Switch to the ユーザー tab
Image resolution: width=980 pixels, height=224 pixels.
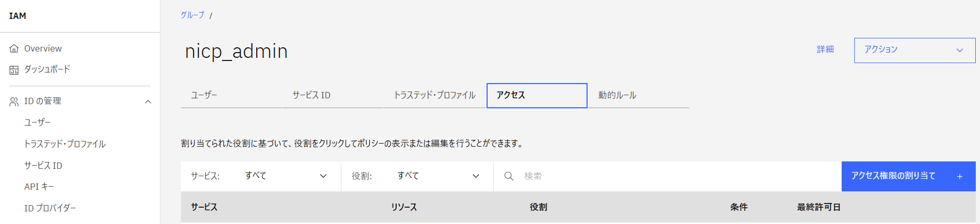[204, 95]
